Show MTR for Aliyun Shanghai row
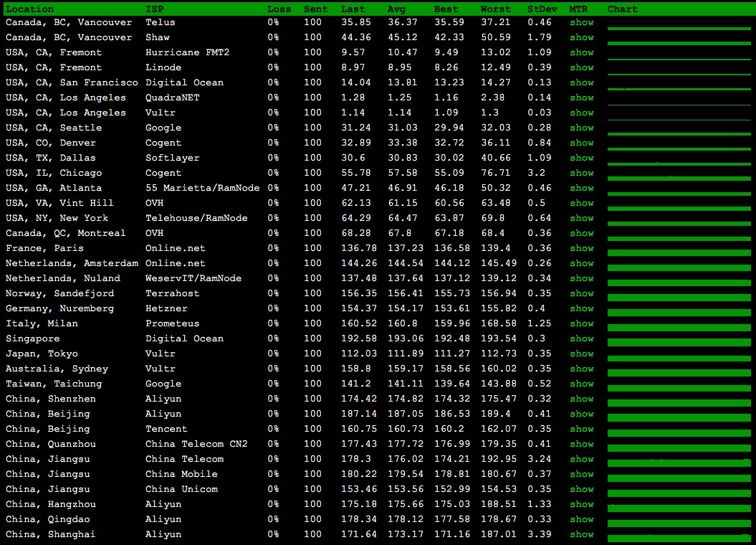 (581, 534)
